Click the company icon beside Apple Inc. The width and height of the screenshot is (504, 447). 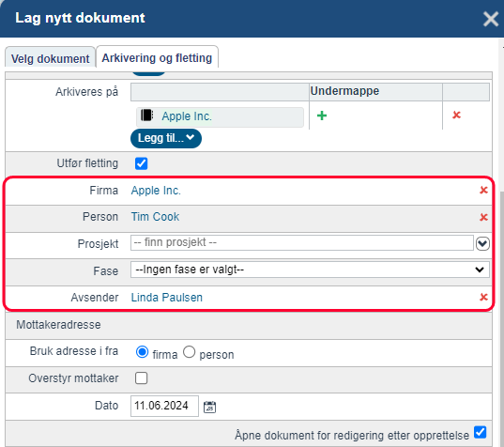coord(147,116)
